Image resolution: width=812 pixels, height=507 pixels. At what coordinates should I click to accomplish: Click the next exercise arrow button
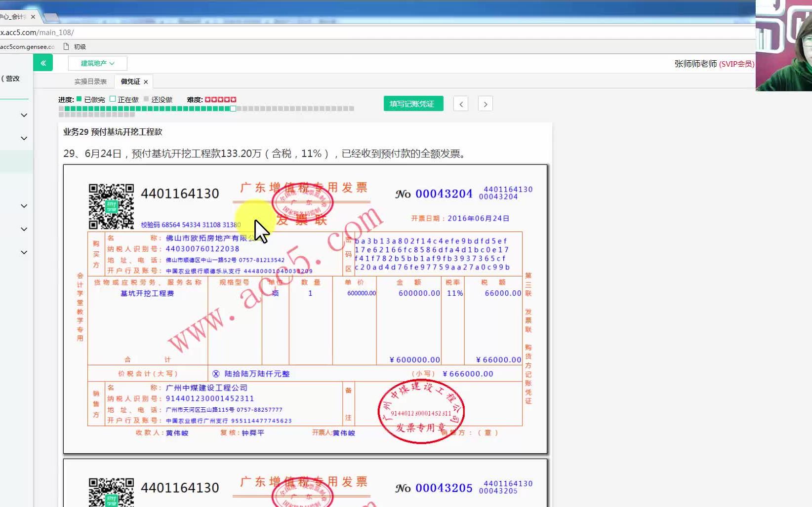point(485,104)
